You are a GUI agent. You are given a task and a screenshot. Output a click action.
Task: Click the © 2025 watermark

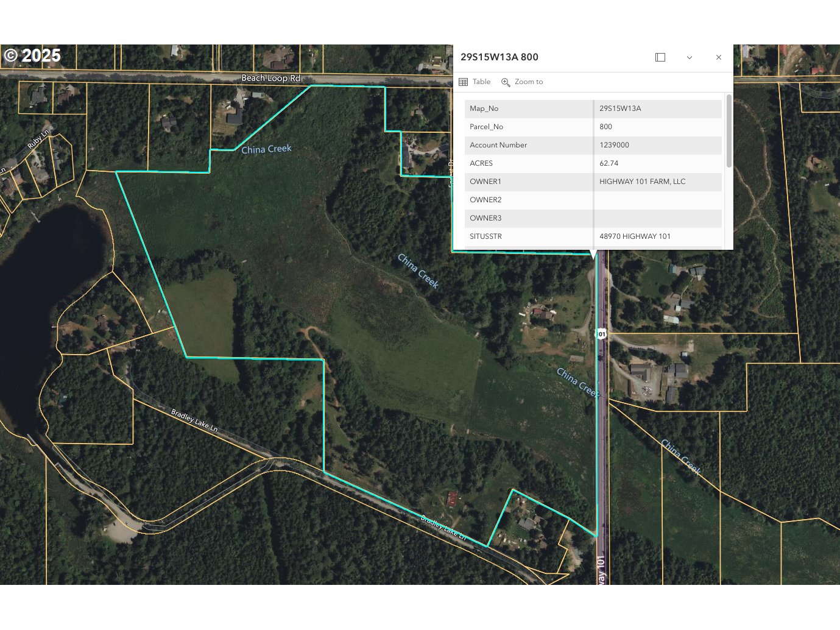point(32,55)
